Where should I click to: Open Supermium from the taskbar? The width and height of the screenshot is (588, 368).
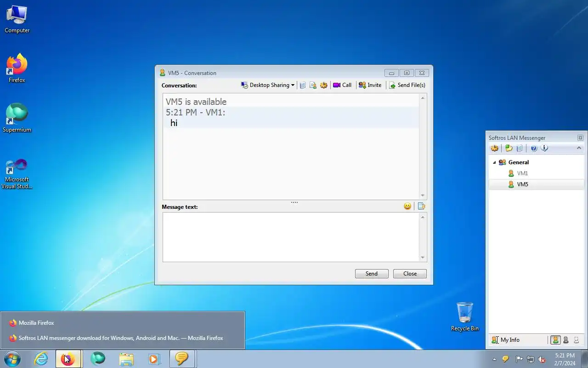tap(97, 359)
